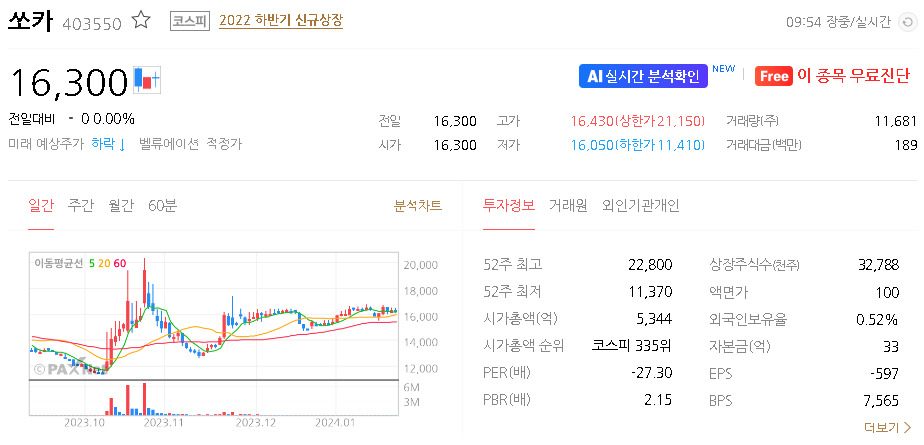Click the NEW label beside AI button
The height and width of the screenshot is (445, 924).
(724, 68)
